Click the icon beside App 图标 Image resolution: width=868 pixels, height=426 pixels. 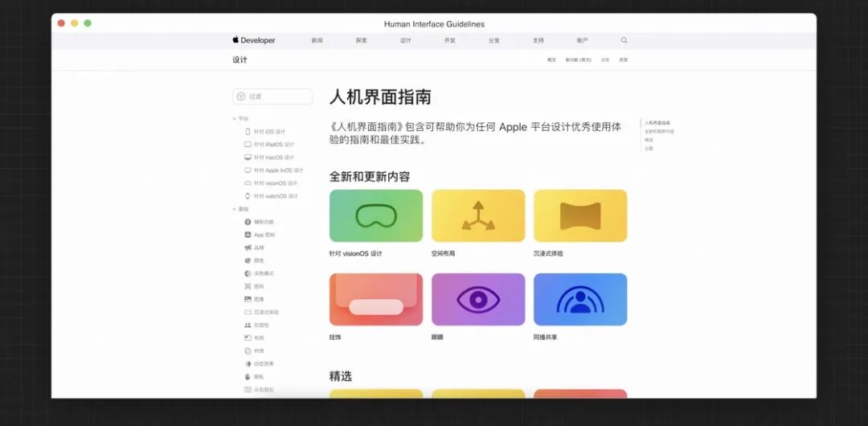248,235
